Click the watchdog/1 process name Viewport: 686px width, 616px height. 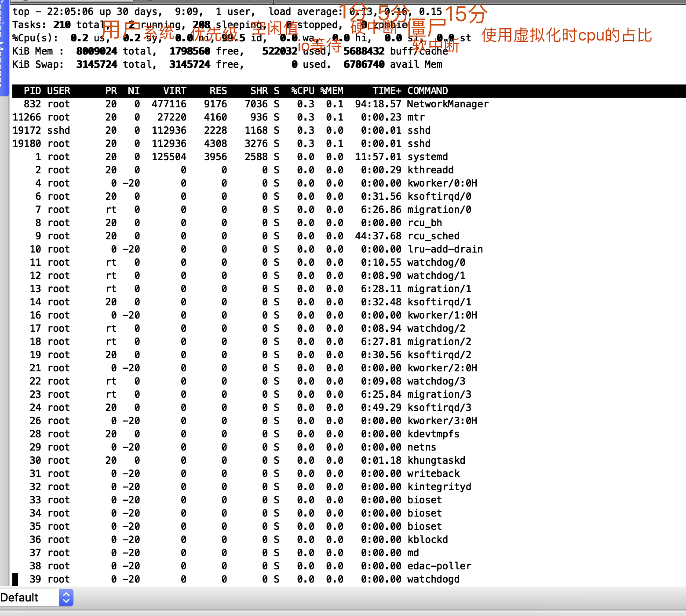point(436,275)
